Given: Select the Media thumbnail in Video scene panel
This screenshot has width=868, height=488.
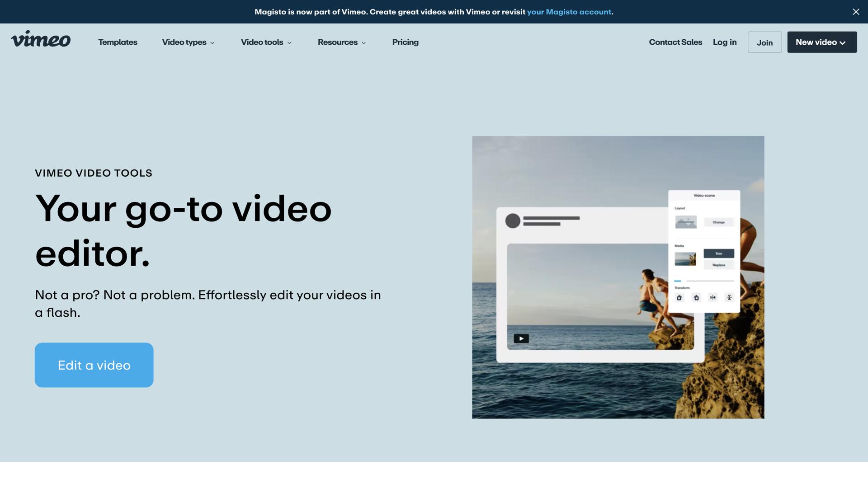Looking at the screenshot, I should coord(685,259).
